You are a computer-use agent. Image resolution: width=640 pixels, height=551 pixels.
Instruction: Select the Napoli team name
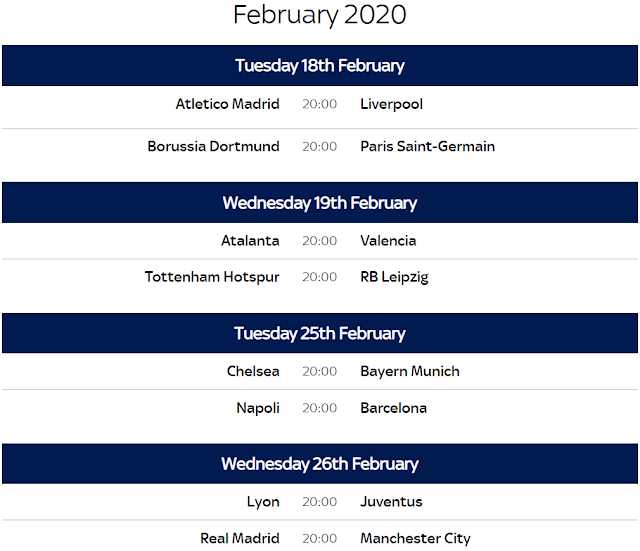[258, 408]
